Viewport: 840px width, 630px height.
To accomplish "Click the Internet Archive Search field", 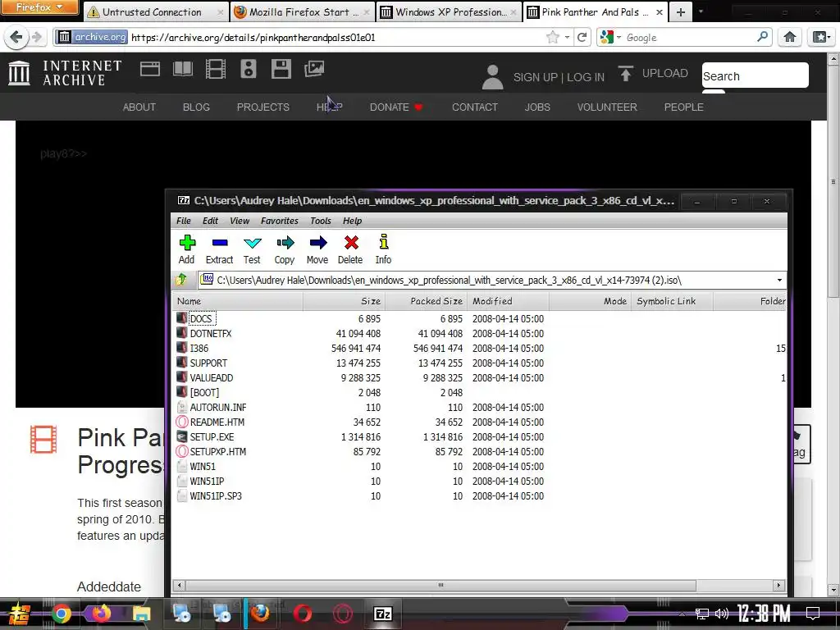I will coord(755,75).
